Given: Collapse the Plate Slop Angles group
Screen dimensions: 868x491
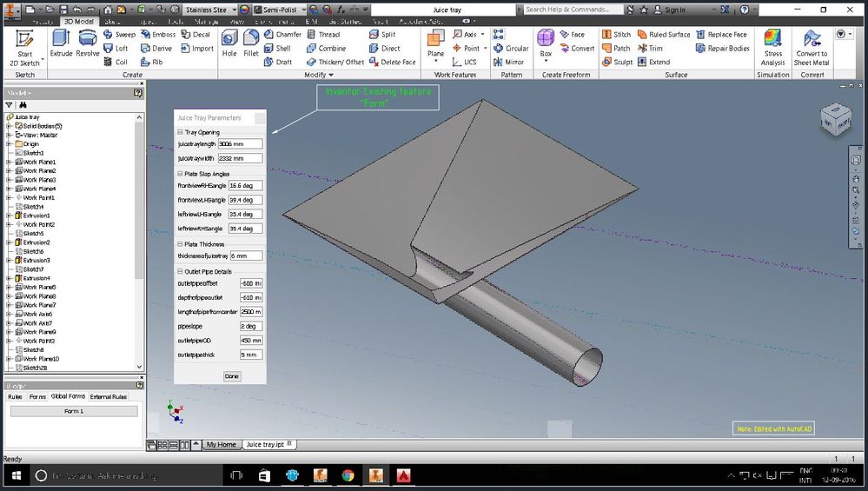Looking at the screenshot, I should 180,174.
